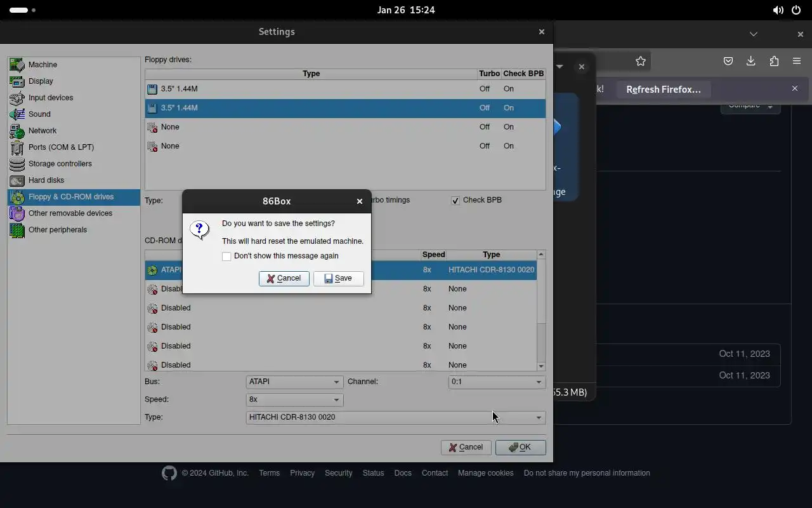
Task: Open the Channel 0:1 dropdown
Action: (497, 382)
